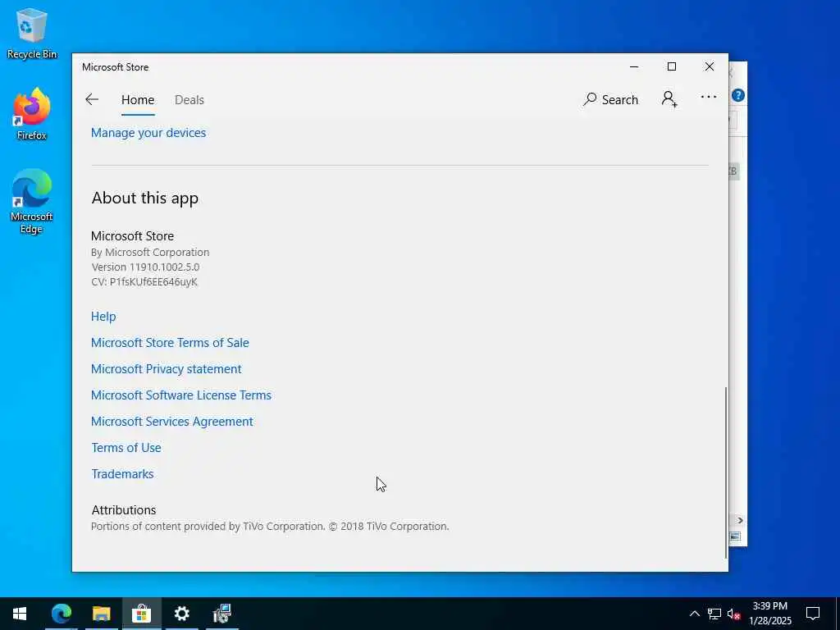Open Microsoft Store Terms of Sale
Screen dimensions: 840x630
170,343
